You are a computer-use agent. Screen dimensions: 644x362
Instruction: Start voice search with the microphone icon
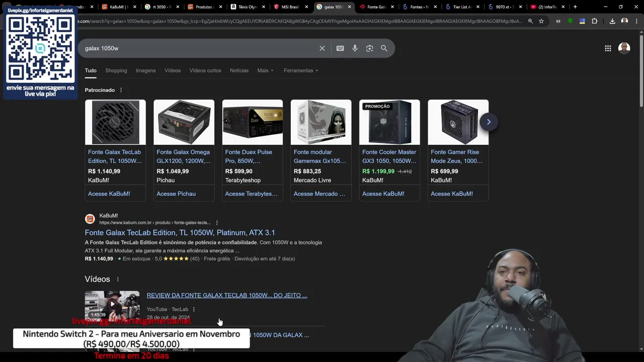[x=355, y=48]
